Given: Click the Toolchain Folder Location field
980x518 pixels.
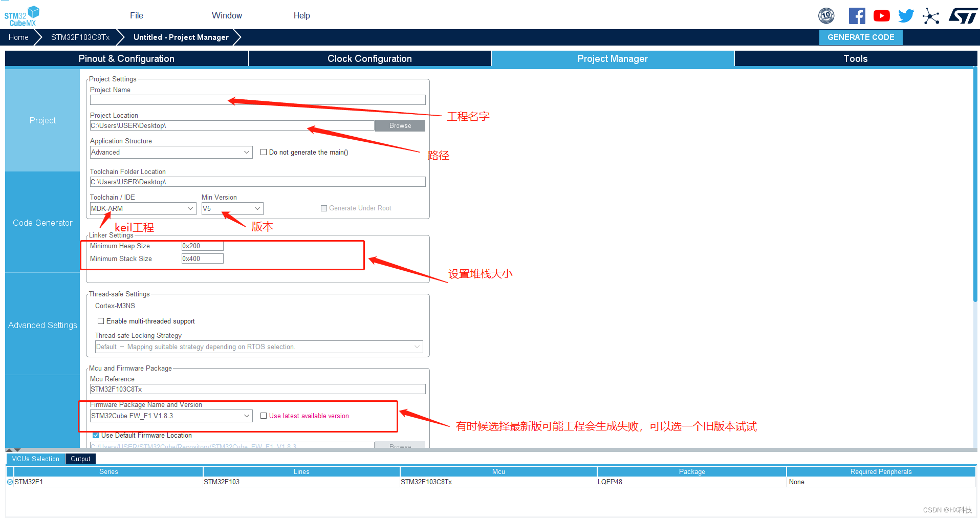Looking at the screenshot, I should 258,182.
